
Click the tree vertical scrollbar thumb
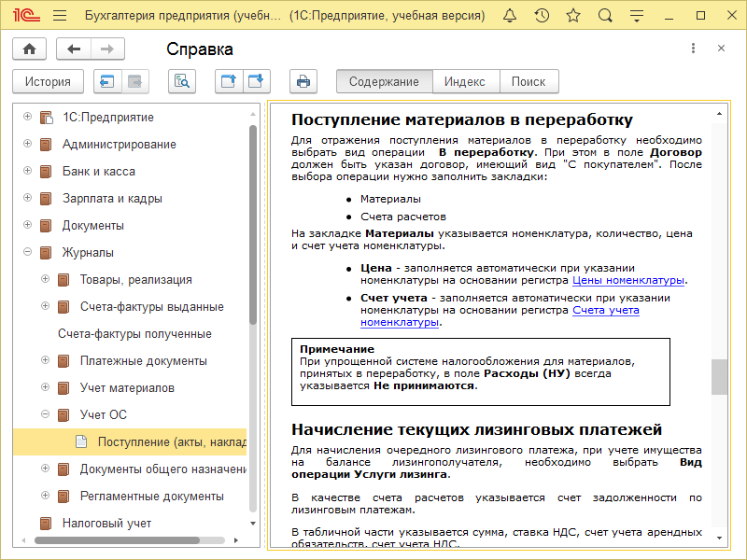click(x=253, y=224)
